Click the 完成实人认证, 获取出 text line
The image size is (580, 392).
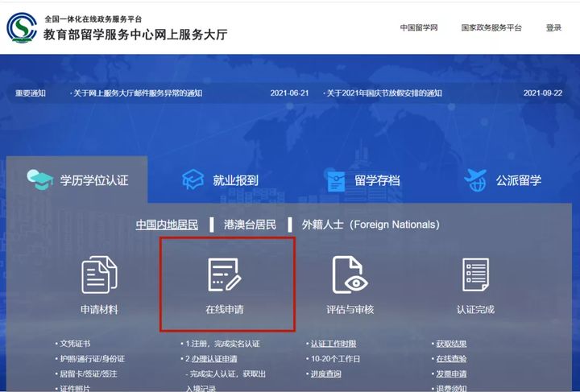(x=226, y=374)
